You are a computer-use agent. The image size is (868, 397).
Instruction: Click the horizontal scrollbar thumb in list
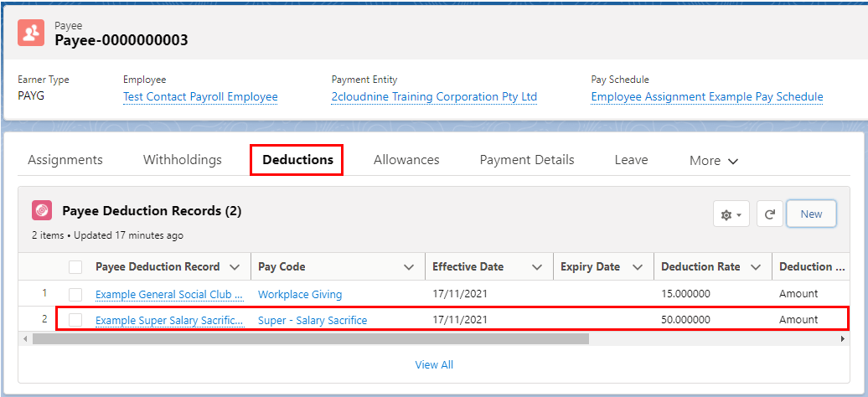(311, 338)
